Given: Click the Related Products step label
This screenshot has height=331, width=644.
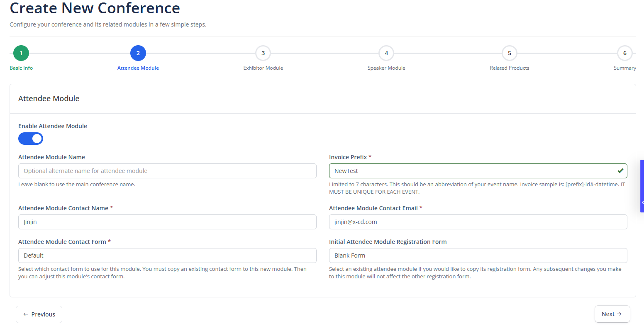Looking at the screenshot, I should 510,68.
